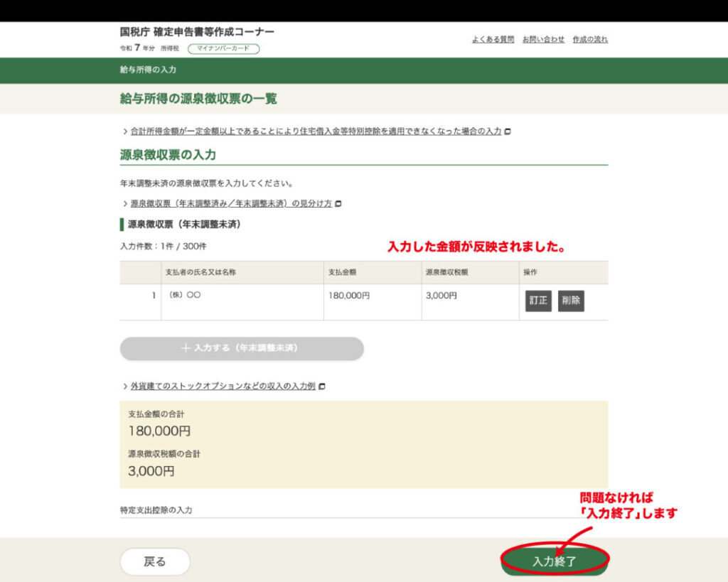Click plus icon on the 入力する button
The width and height of the screenshot is (728, 582).
[186, 349]
